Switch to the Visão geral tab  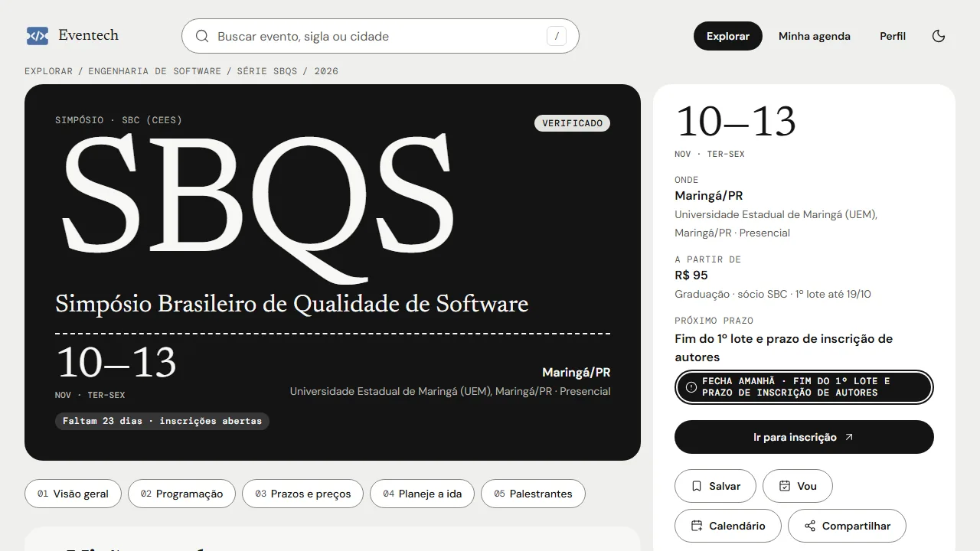click(73, 494)
